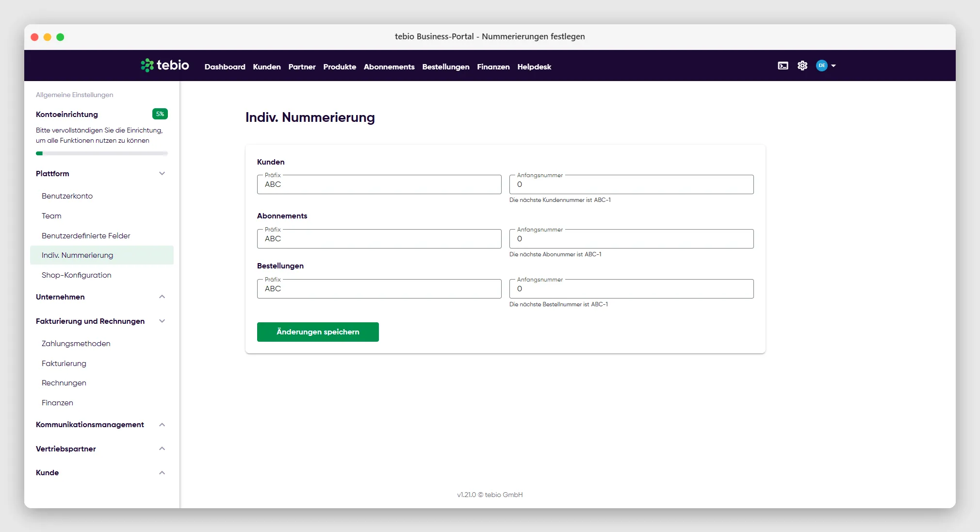Viewport: 980px width, 532px height.
Task: Collapse the Fakturierung und Rechnungen chevron
Action: [162, 321]
